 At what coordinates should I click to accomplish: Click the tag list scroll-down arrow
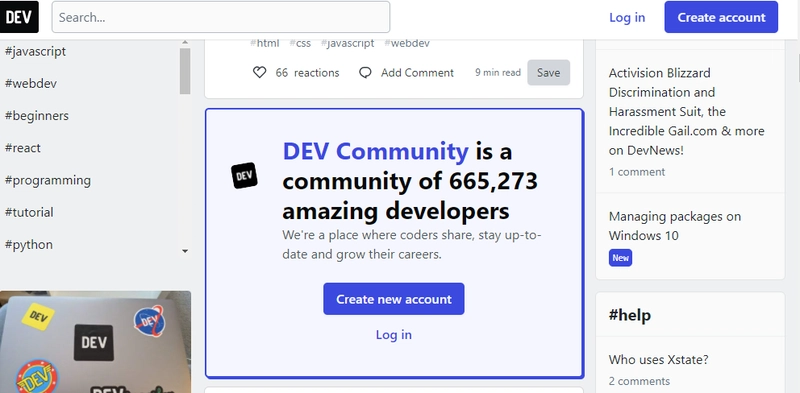point(185,251)
